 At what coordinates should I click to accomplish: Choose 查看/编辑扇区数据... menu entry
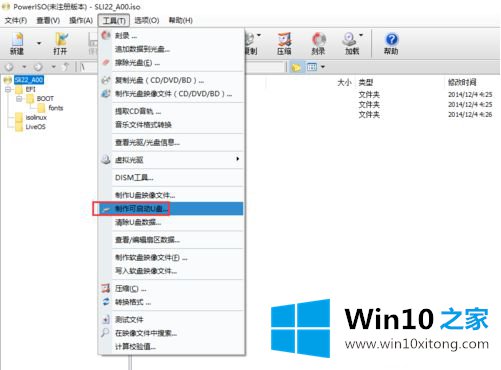[x=171, y=240]
